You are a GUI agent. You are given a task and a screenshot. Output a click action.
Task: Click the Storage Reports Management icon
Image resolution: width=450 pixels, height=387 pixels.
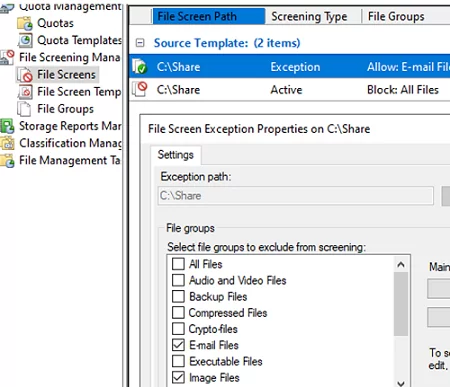pyautogui.click(x=7, y=126)
